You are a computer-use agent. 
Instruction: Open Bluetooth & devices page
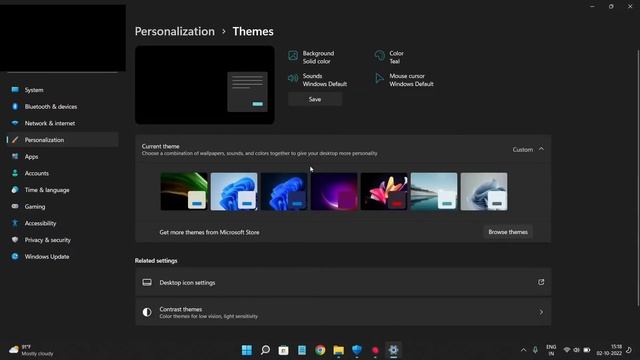tap(62, 107)
